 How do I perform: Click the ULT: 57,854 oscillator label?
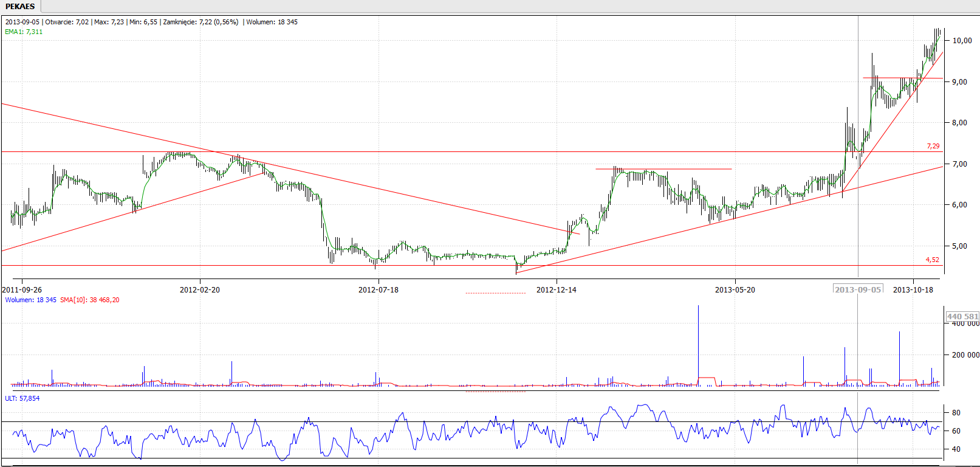click(x=22, y=398)
